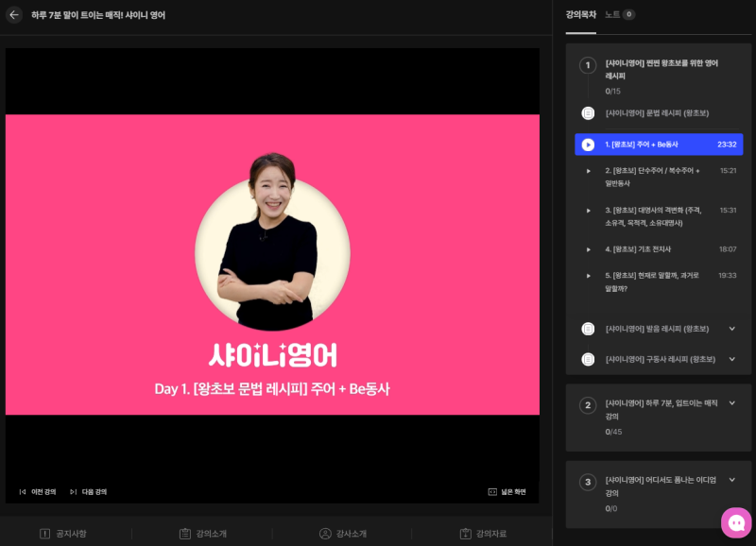
Task: Play lecture 1 주어 + Be동사 icon
Action: click(588, 145)
